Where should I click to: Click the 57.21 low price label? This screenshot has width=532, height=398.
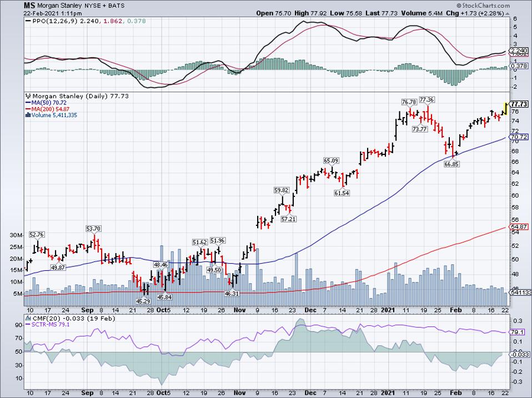click(x=288, y=219)
